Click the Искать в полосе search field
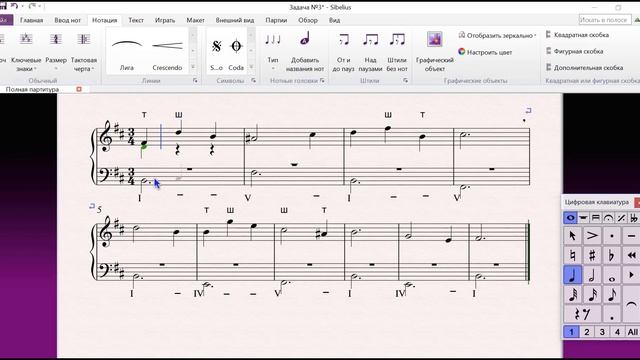The image size is (640, 360). [x=604, y=20]
